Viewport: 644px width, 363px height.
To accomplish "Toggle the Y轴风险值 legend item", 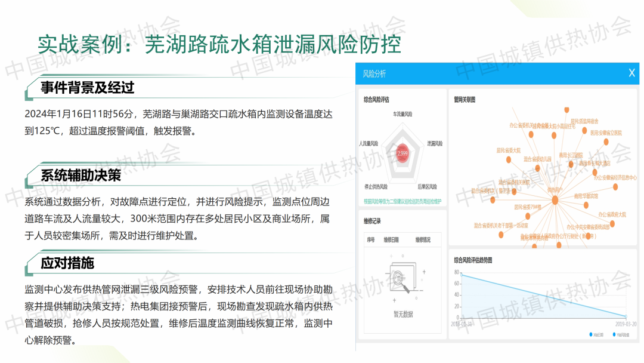I will click(621, 335).
